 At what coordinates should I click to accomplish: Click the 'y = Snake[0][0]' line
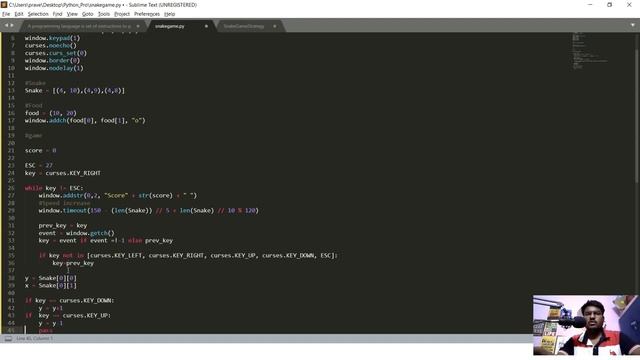tap(51, 278)
